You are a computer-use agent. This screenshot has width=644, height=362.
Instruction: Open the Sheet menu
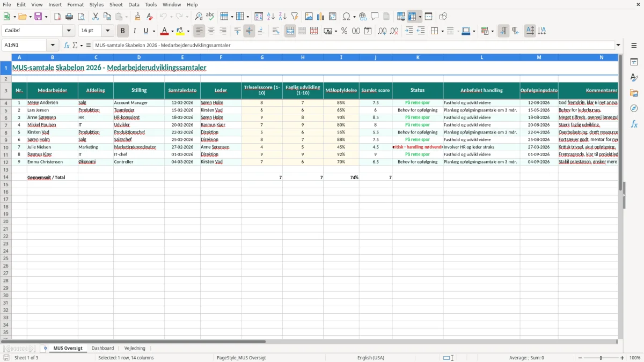(116, 4)
